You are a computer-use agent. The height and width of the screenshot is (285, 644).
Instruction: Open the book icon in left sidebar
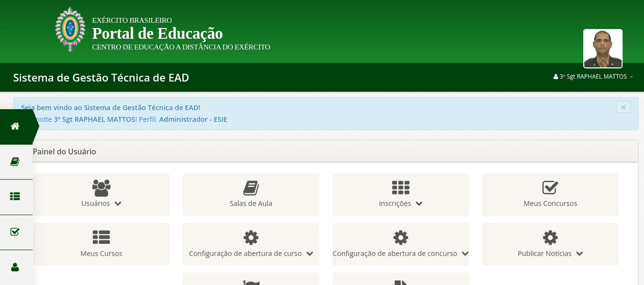[16, 162]
